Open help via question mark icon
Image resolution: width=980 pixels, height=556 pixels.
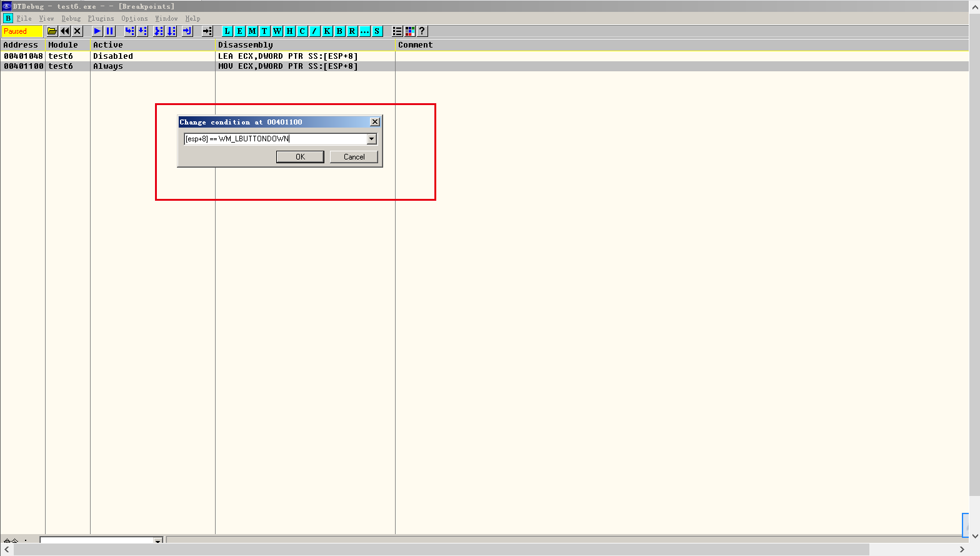pyautogui.click(x=422, y=31)
